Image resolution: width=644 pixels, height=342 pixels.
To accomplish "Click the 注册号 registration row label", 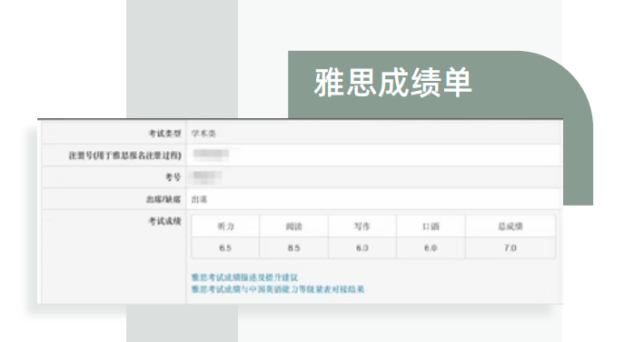I will (124, 156).
